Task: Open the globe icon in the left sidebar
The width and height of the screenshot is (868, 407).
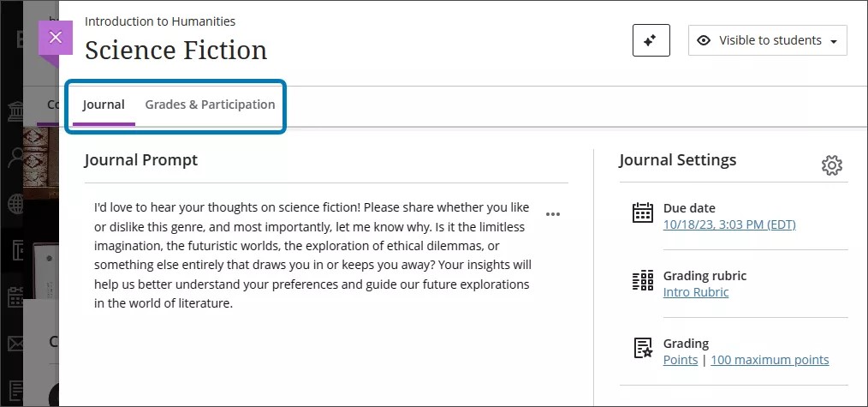Action: coord(16,204)
